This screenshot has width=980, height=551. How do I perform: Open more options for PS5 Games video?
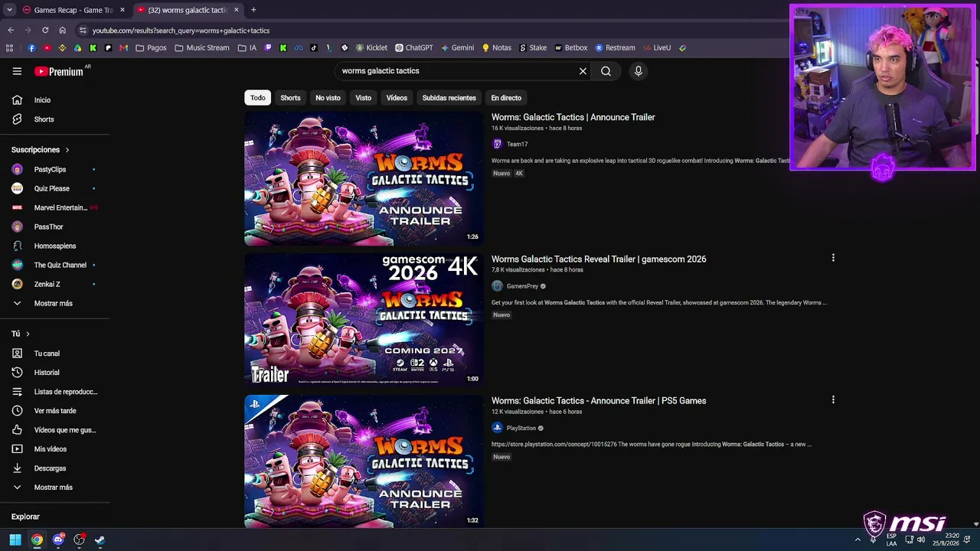coord(833,399)
